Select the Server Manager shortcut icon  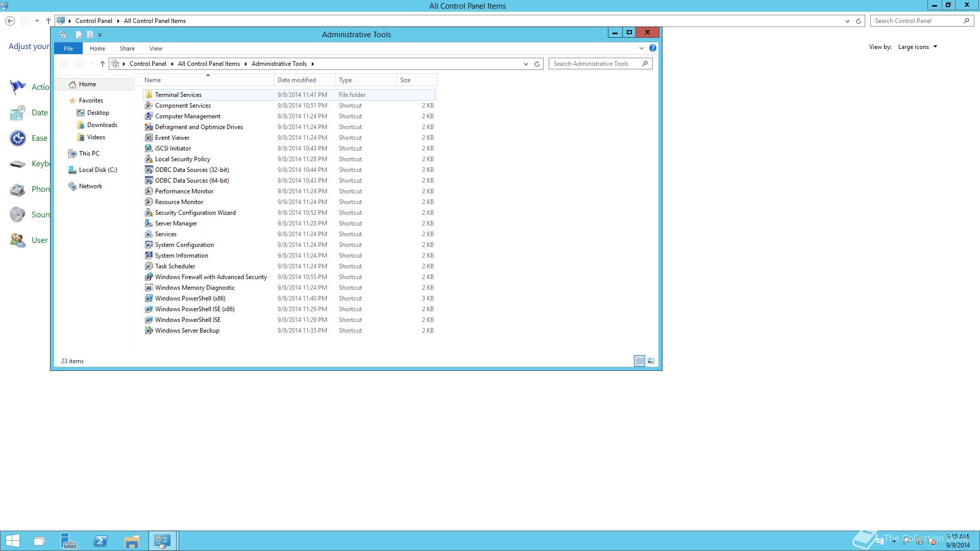149,223
